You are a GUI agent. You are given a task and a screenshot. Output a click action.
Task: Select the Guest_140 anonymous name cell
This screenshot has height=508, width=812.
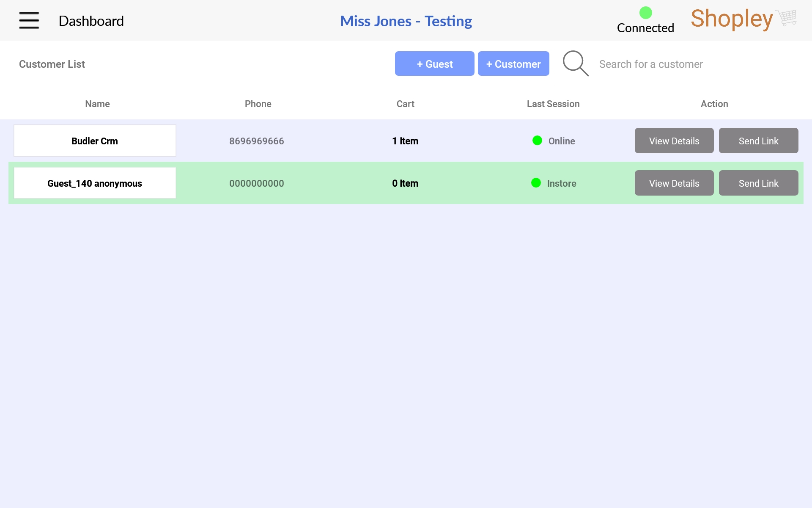point(95,183)
